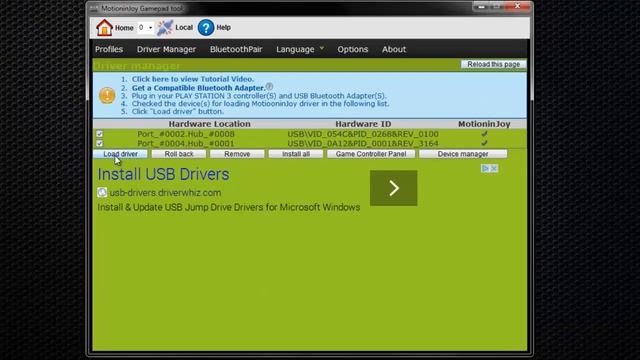Click the ad description about USB Jump Drive
Viewport: 640px width, 360px height.
pos(229,207)
